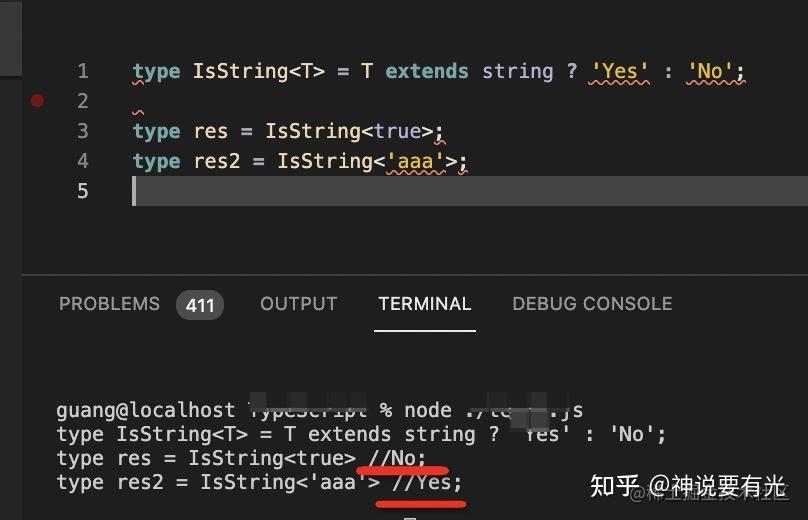Click the 411 problems count badge
The image size is (808, 520).
tap(200, 305)
